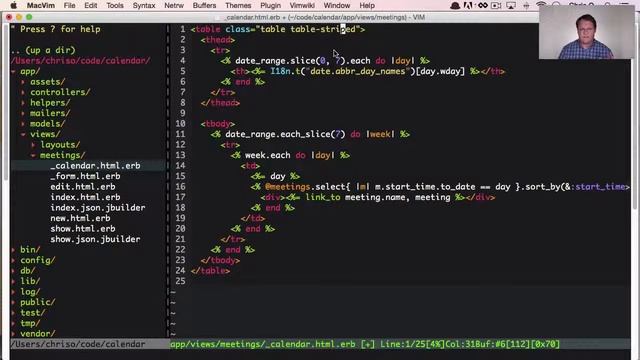Click the /Users/chriso/code/calendar/ root path
The width and height of the screenshot is (640, 360).
tap(80, 61)
